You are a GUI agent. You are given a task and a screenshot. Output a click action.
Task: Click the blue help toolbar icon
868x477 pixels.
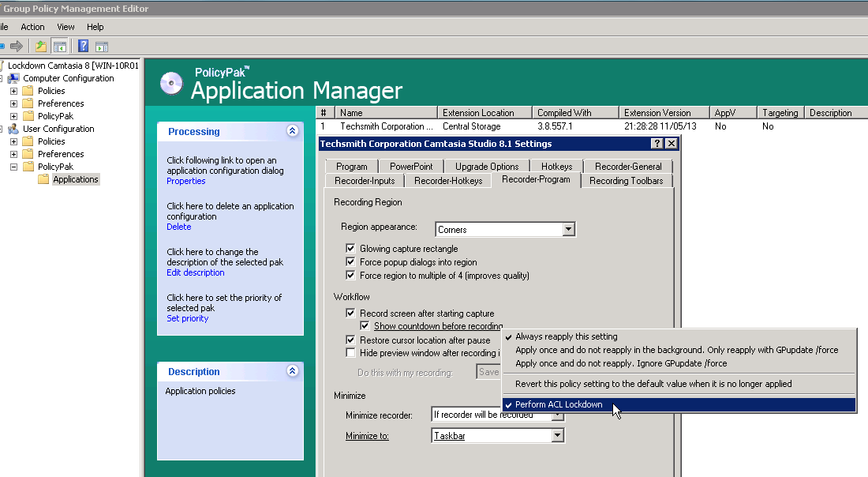coord(83,47)
